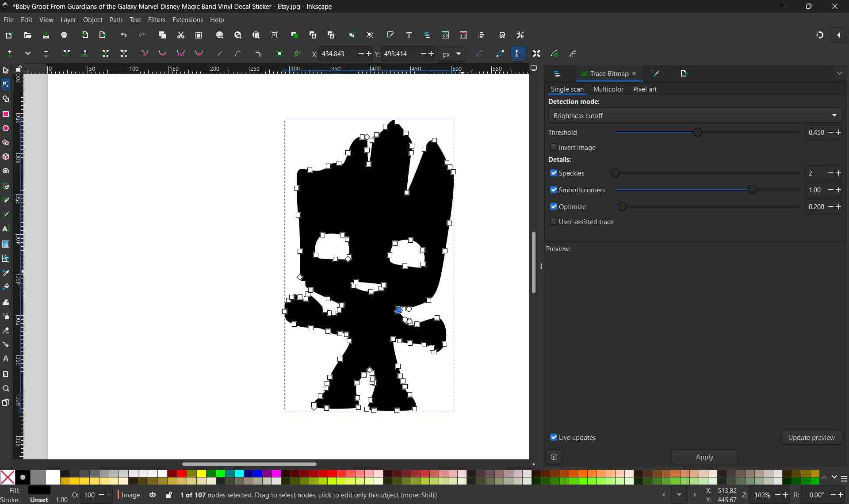Click the Undo icon in toolbar

point(124,35)
